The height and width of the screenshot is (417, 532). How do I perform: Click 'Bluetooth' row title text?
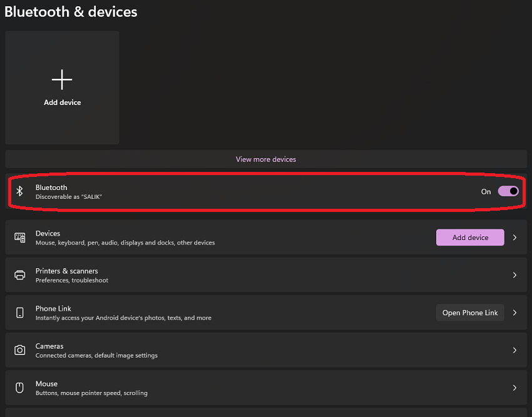pyautogui.click(x=51, y=188)
